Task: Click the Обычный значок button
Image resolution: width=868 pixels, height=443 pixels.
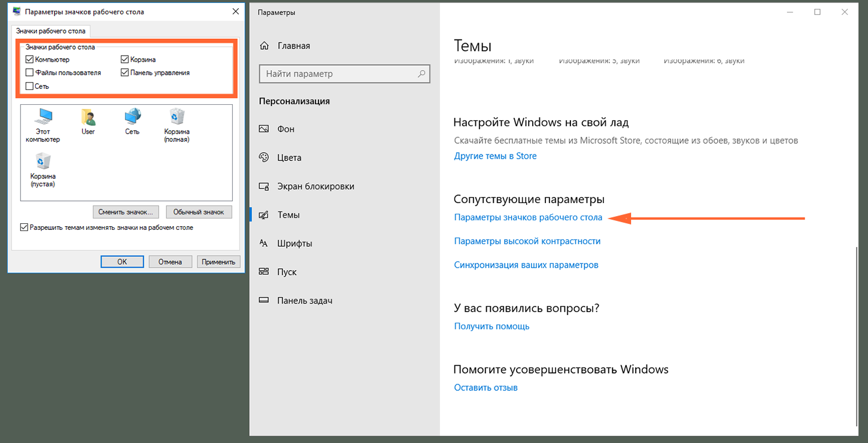Action: click(199, 212)
